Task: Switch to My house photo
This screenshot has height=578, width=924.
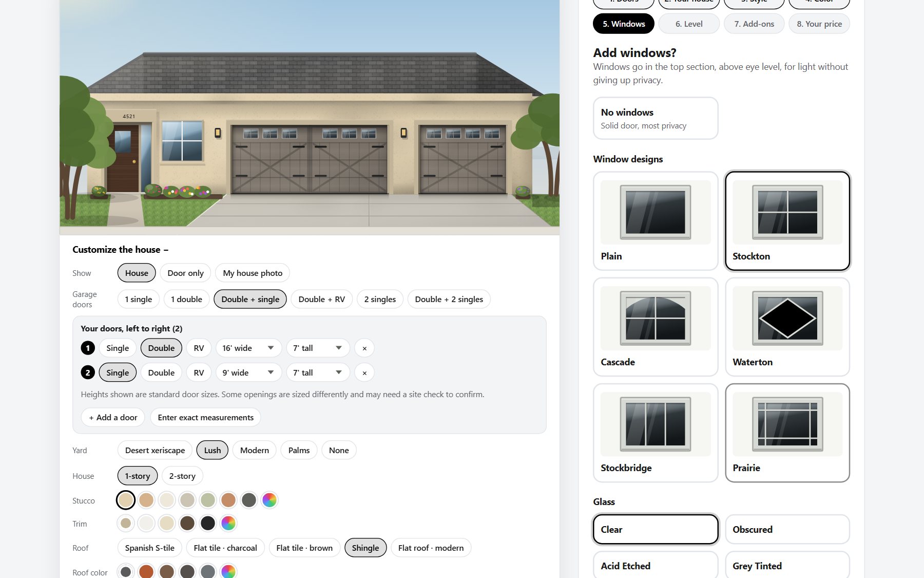Action: pos(253,273)
